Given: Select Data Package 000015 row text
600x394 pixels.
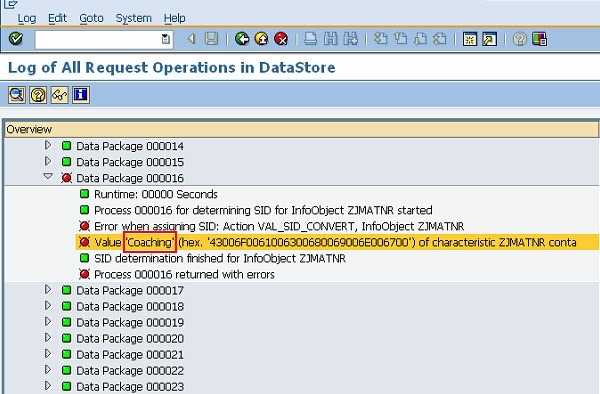Looking at the screenshot, I should (130, 162).
